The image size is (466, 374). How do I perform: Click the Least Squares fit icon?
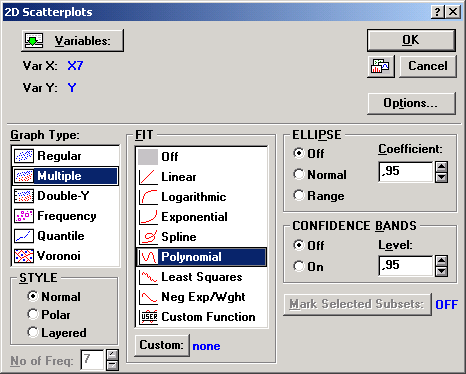tap(148, 277)
